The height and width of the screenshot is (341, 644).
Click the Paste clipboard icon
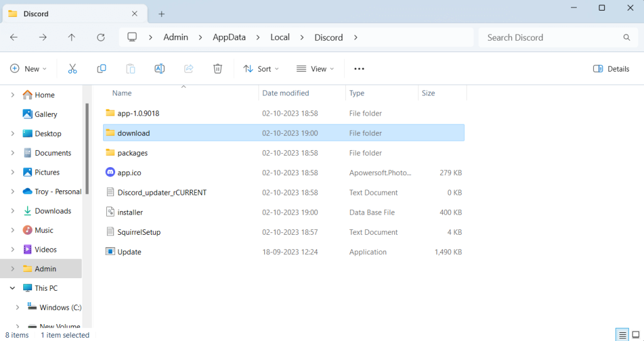coord(131,68)
